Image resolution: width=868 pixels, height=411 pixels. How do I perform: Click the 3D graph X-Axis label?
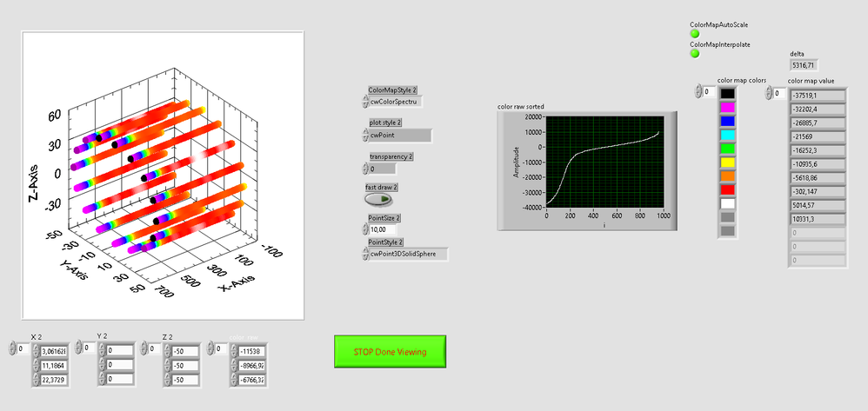(237, 284)
